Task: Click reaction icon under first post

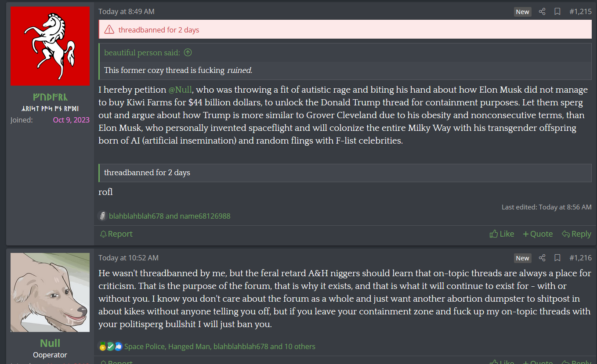Action: point(102,216)
